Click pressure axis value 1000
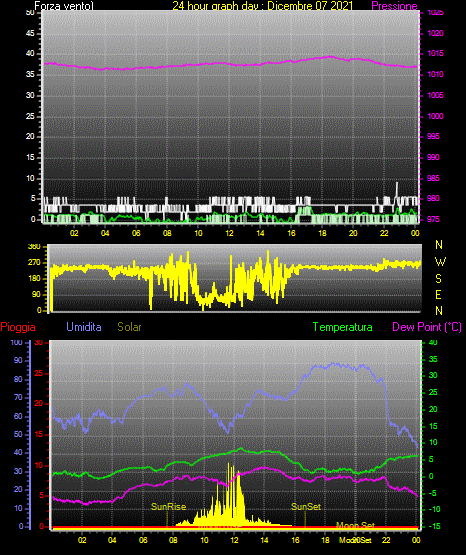The height and width of the screenshot is (555, 466). [x=435, y=116]
